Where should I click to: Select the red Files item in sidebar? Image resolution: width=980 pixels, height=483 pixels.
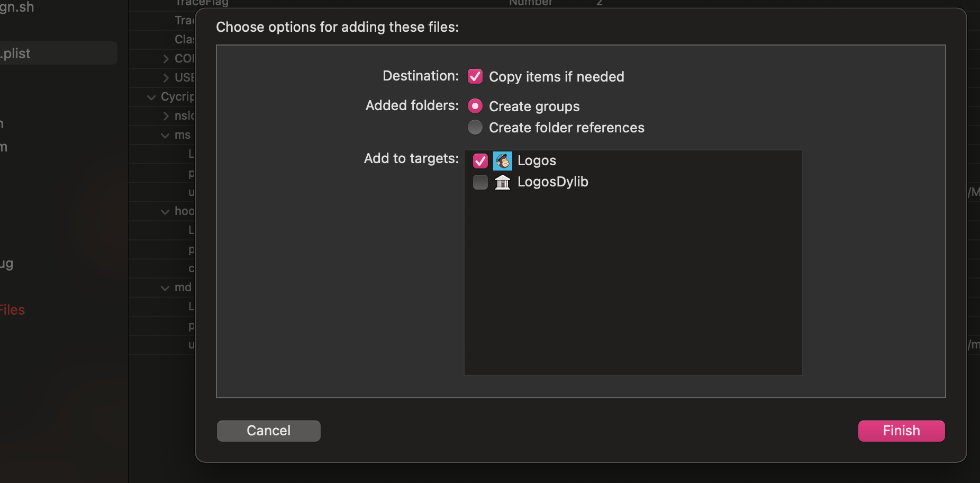point(12,310)
